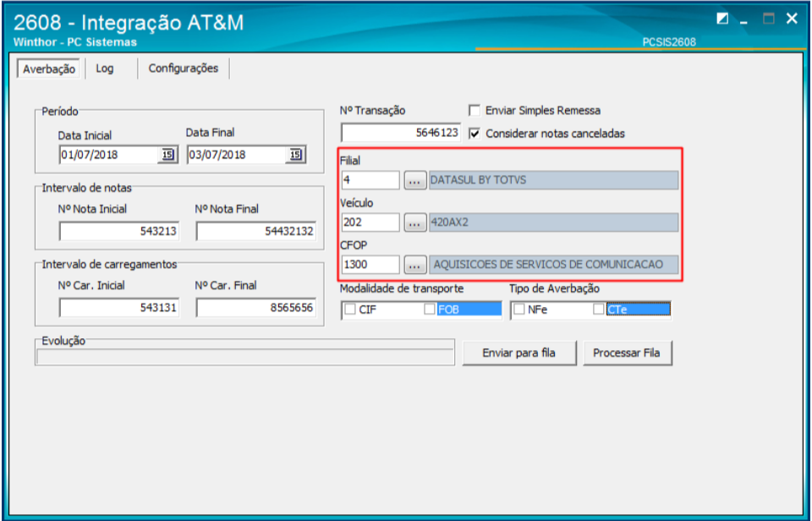Maximize the Integração AT&M window

769,19
